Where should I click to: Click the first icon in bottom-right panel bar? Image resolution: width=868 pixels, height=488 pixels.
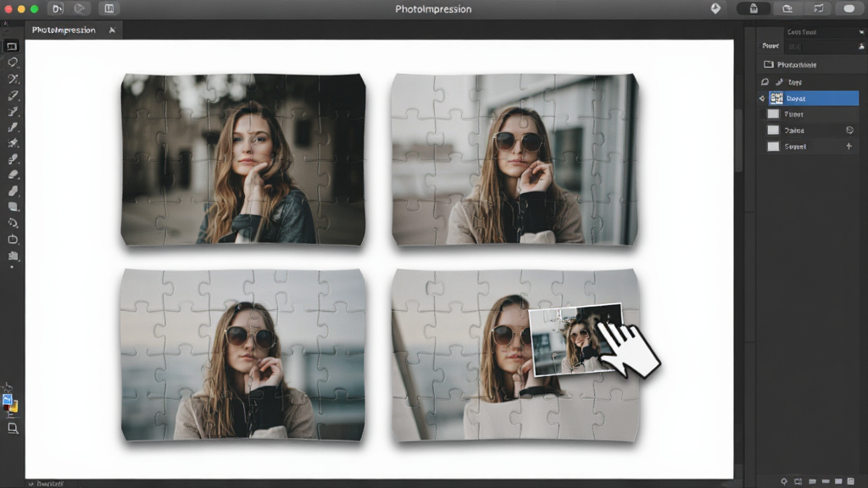tap(784, 481)
